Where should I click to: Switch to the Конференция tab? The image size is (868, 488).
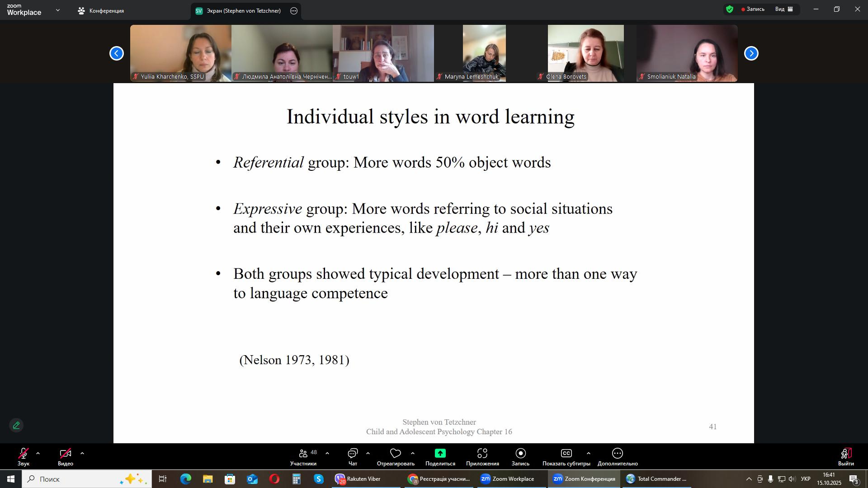(x=101, y=11)
